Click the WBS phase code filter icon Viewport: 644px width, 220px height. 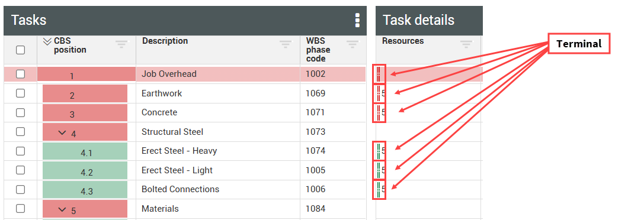pos(353,44)
